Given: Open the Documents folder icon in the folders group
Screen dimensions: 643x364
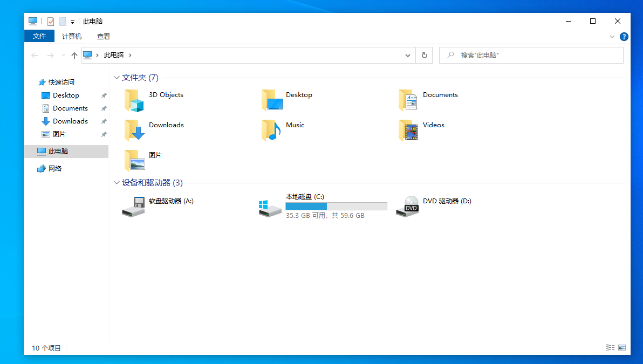Looking at the screenshot, I should [x=408, y=100].
